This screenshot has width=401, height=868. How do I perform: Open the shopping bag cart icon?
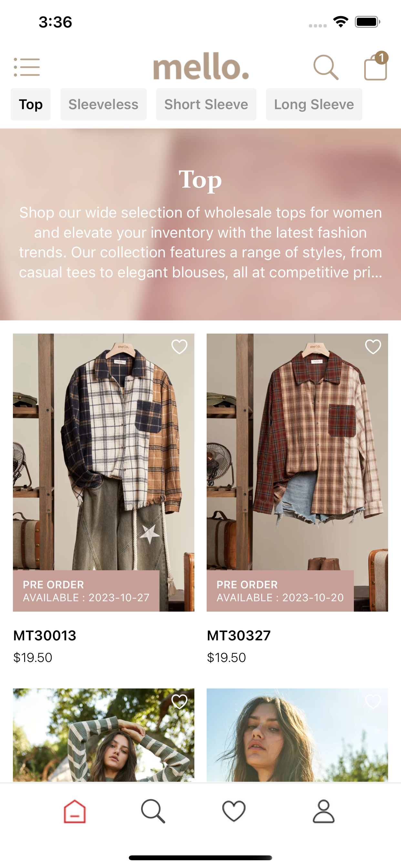pyautogui.click(x=376, y=66)
